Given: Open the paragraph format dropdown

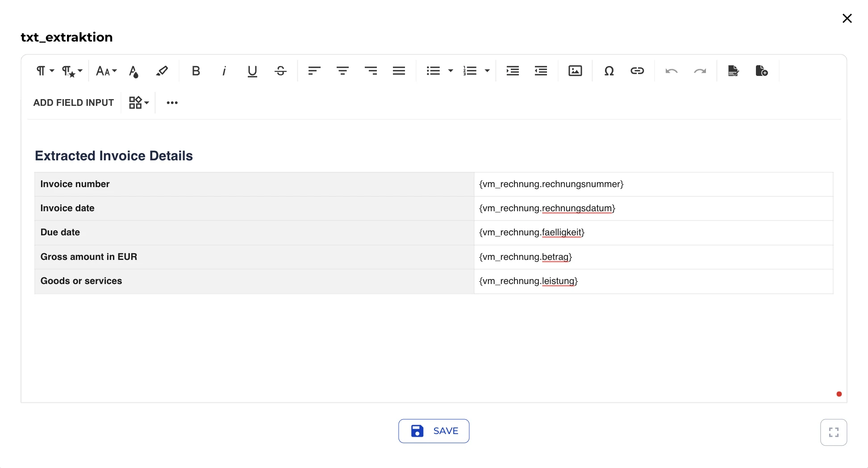Looking at the screenshot, I should (x=45, y=71).
